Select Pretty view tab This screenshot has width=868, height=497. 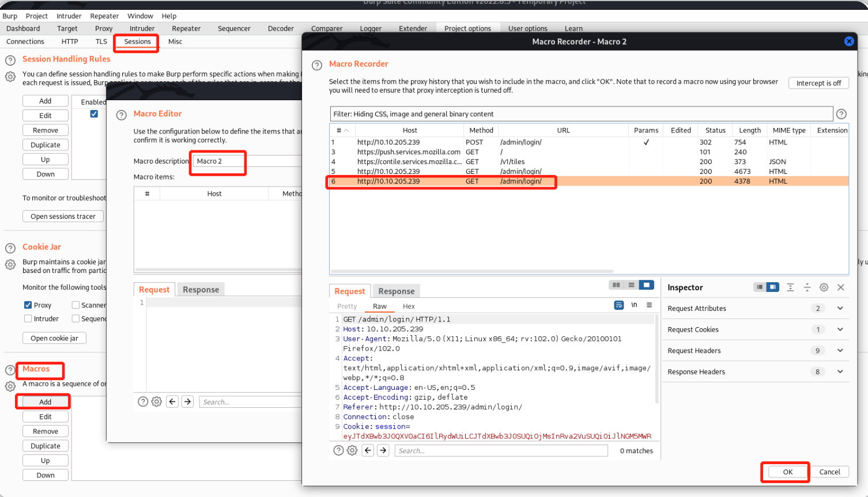pyautogui.click(x=347, y=306)
